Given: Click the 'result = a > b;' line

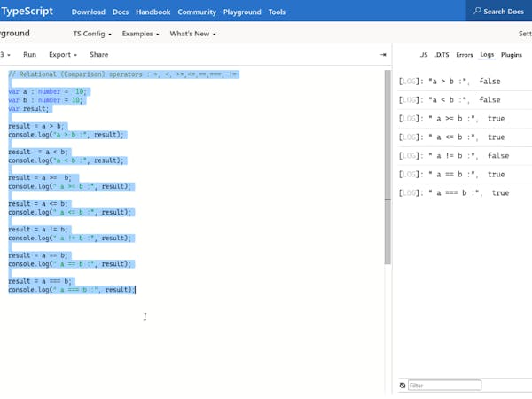Looking at the screenshot, I should [x=36, y=126].
